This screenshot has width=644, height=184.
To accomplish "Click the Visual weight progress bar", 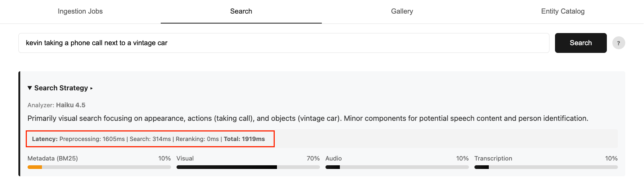I will click(x=248, y=167).
